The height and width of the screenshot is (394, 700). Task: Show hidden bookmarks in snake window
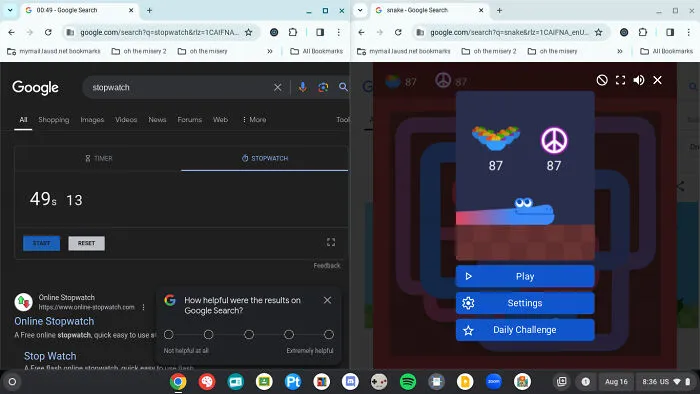[620, 51]
